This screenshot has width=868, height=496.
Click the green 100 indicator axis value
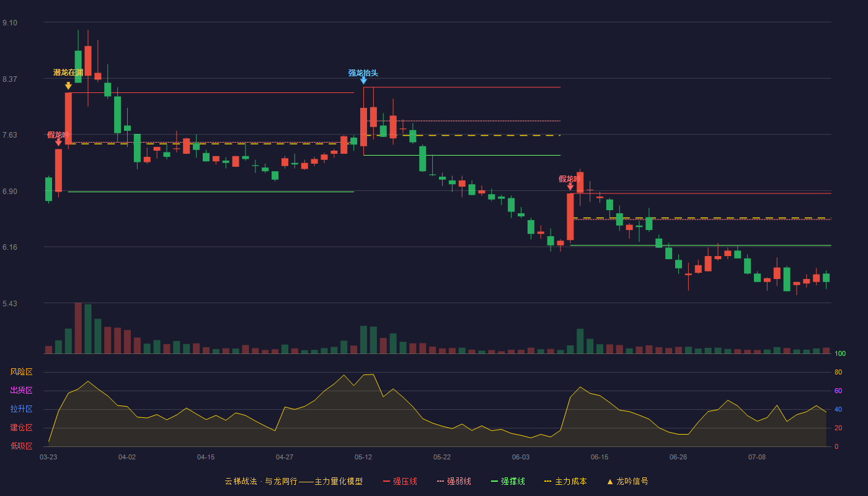click(x=840, y=354)
